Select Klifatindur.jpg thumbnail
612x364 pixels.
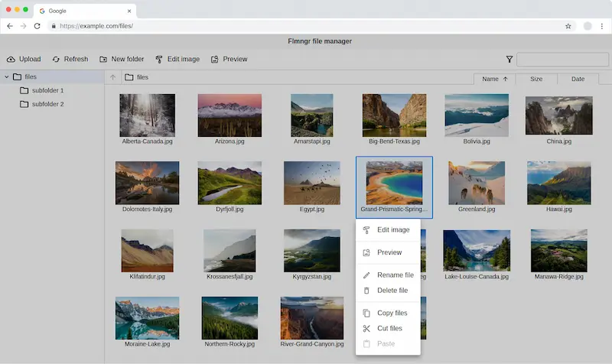click(x=147, y=251)
